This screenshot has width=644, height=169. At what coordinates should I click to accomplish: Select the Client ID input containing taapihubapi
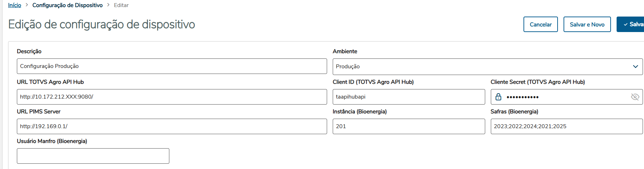coord(408,97)
